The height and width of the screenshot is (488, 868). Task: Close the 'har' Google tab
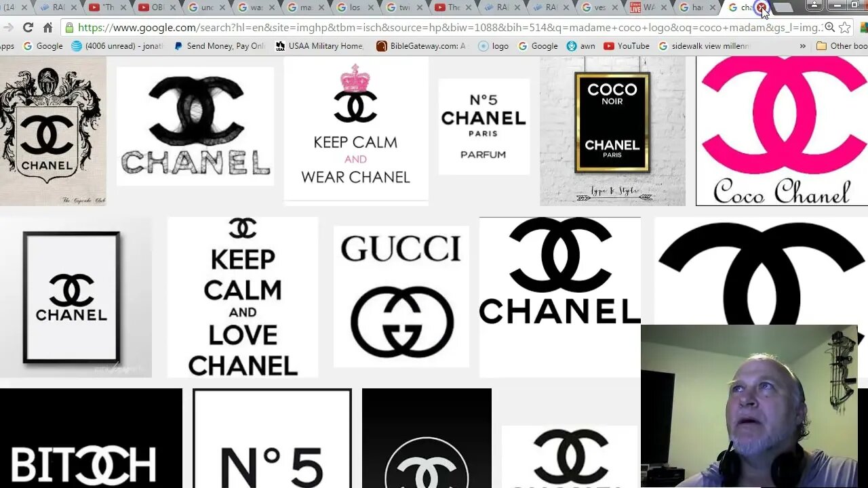click(x=713, y=7)
